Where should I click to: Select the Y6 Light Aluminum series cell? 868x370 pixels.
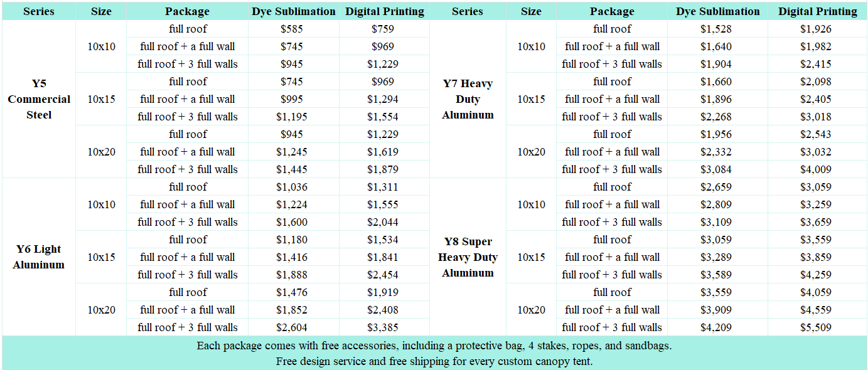point(39,257)
